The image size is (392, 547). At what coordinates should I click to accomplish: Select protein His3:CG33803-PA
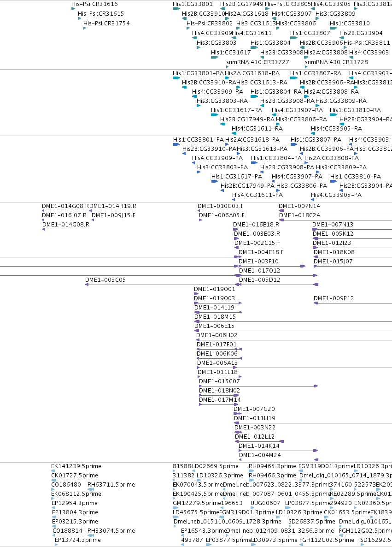tap(222, 167)
